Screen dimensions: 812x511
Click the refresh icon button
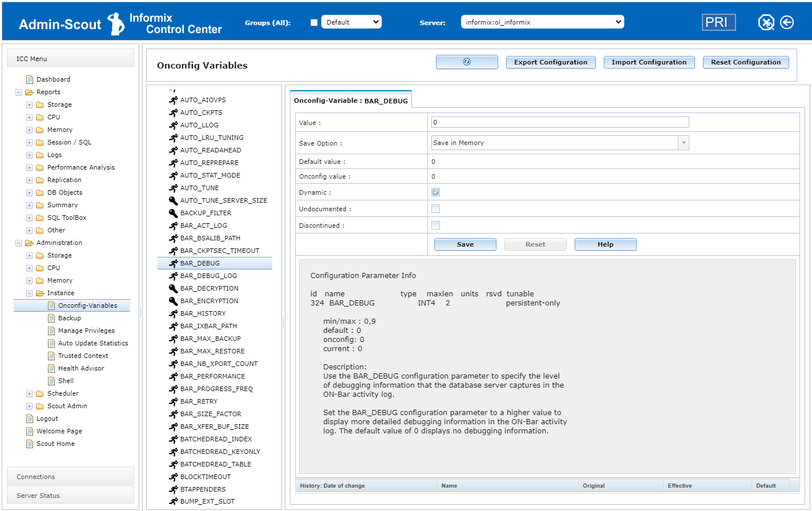(467, 62)
